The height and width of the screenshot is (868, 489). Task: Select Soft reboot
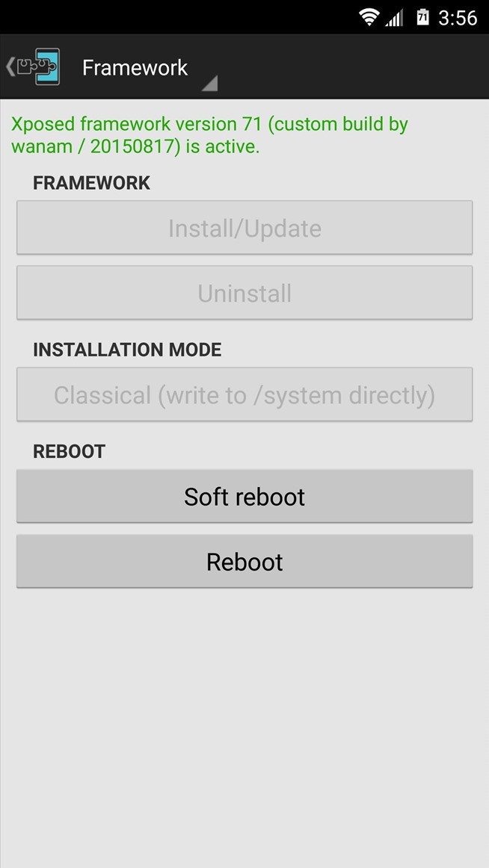click(x=244, y=496)
